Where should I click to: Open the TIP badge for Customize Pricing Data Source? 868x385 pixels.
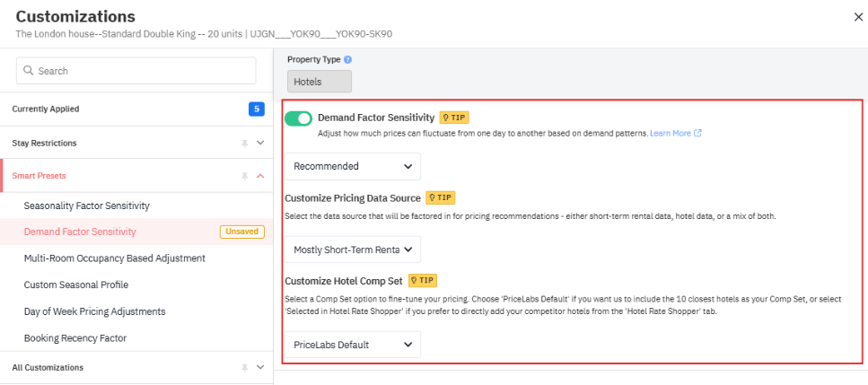(x=441, y=197)
